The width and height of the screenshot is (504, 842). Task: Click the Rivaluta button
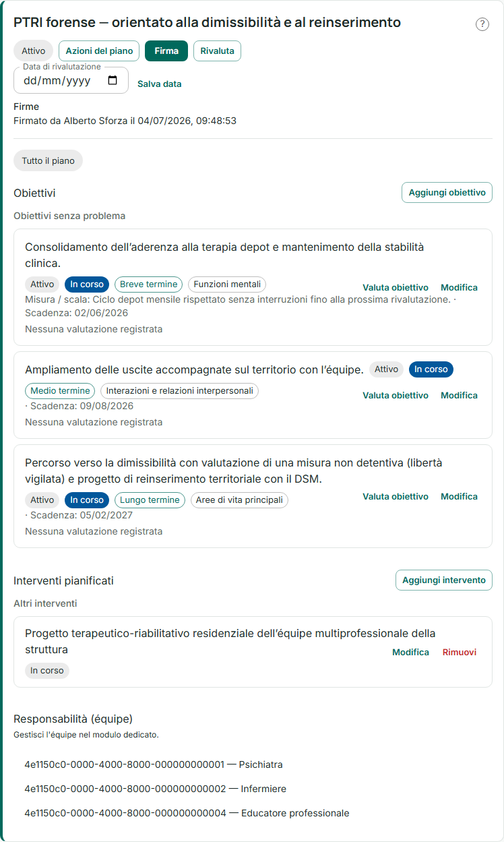(x=217, y=51)
